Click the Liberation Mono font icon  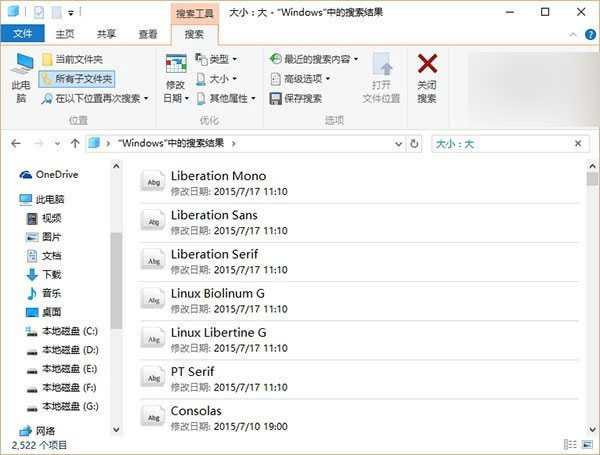point(153,182)
